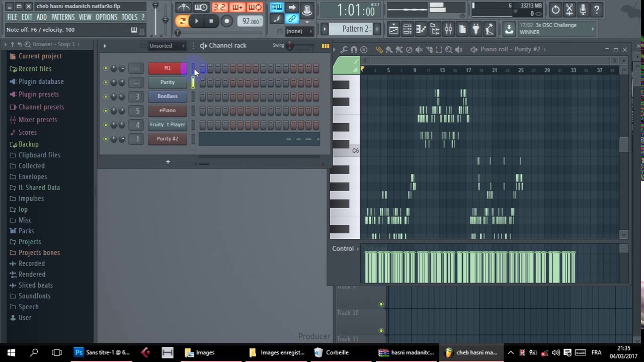Click the Record button in transport
This screenshot has width=644, height=362.
[227, 21]
